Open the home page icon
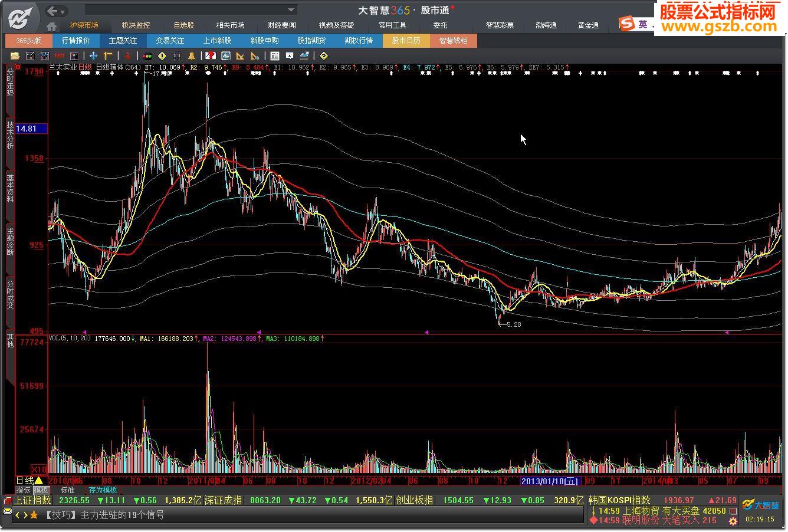 (x=52, y=26)
